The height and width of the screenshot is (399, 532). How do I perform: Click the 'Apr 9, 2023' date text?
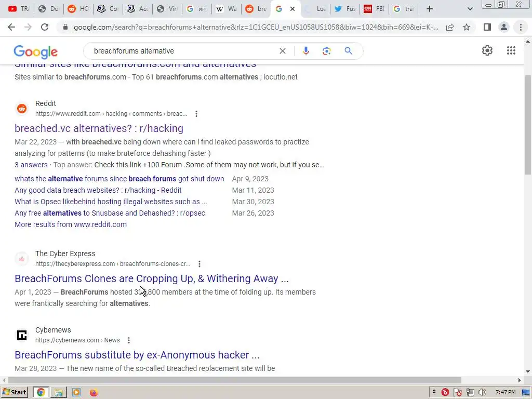coord(250,179)
